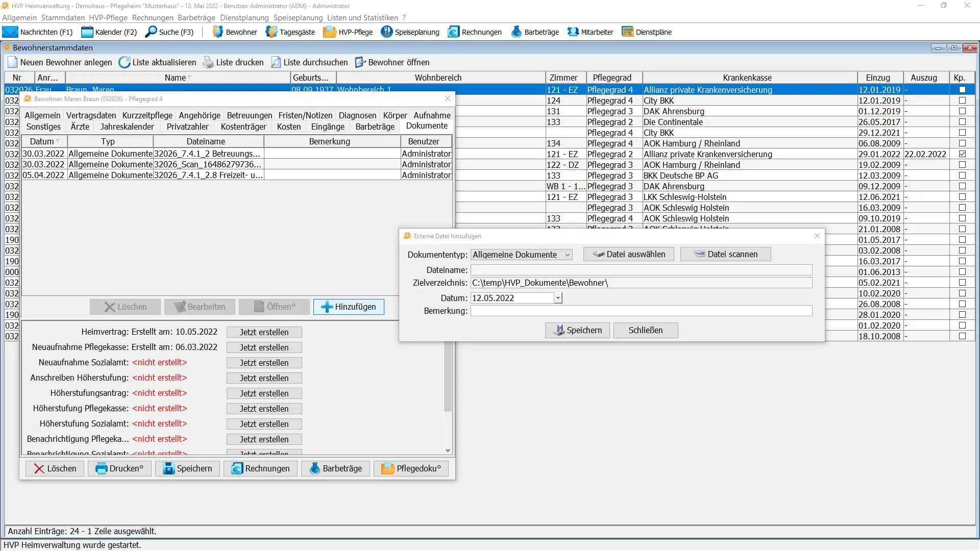
Task: Open the Datum date picker arrow
Action: pyautogui.click(x=558, y=298)
